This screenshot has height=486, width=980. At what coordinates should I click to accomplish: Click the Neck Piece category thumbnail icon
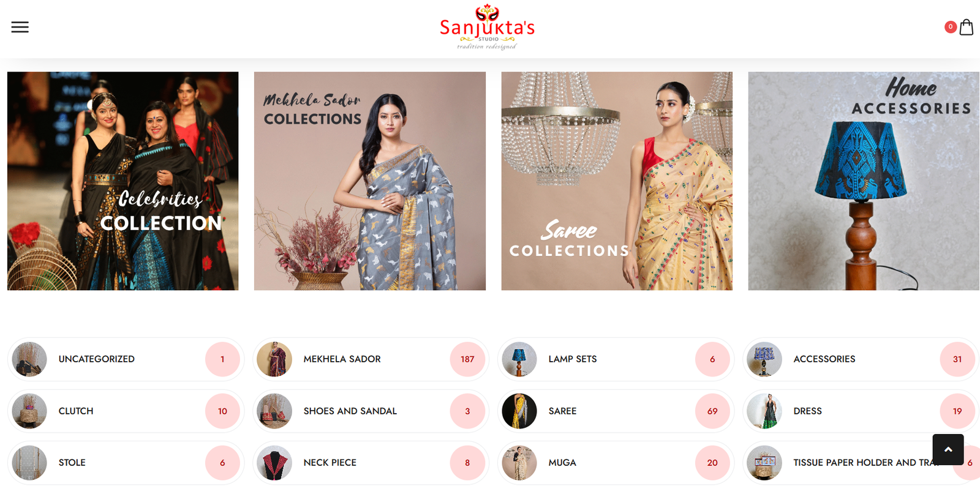click(x=274, y=463)
